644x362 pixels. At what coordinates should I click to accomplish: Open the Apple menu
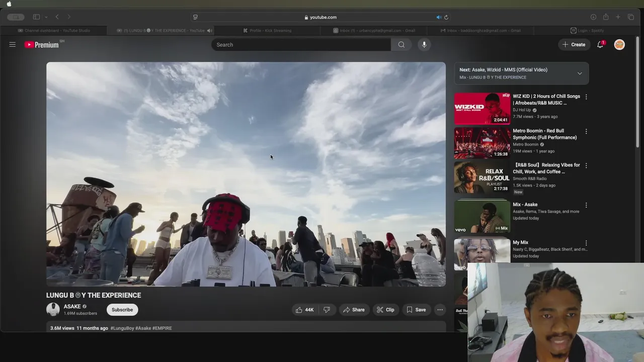(9, 4)
